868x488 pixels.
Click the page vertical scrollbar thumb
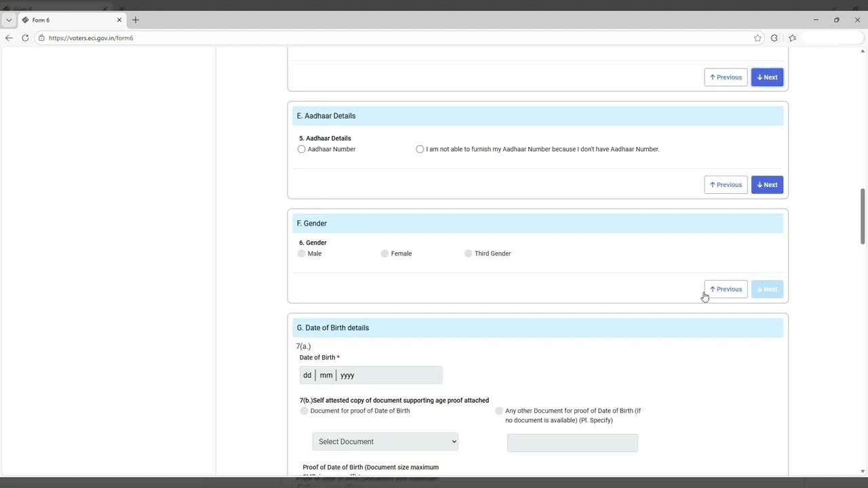pyautogui.click(x=863, y=217)
